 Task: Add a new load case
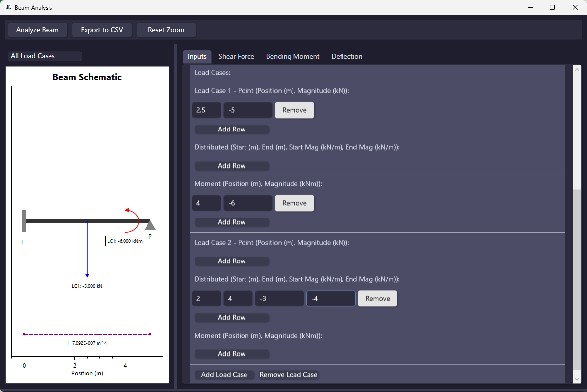click(224, 375)
